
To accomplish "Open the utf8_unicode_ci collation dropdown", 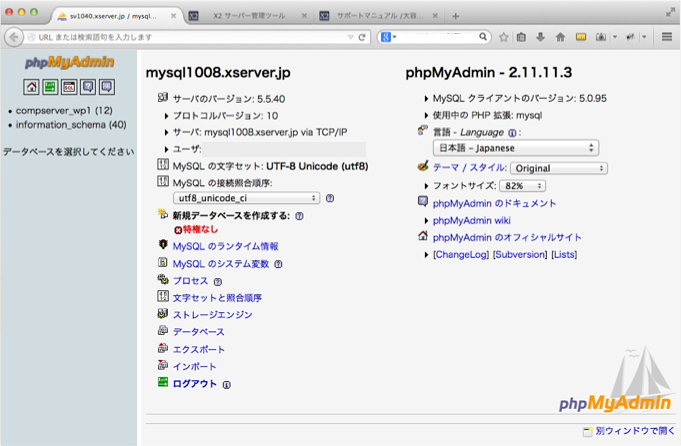I will click(246, 198).
